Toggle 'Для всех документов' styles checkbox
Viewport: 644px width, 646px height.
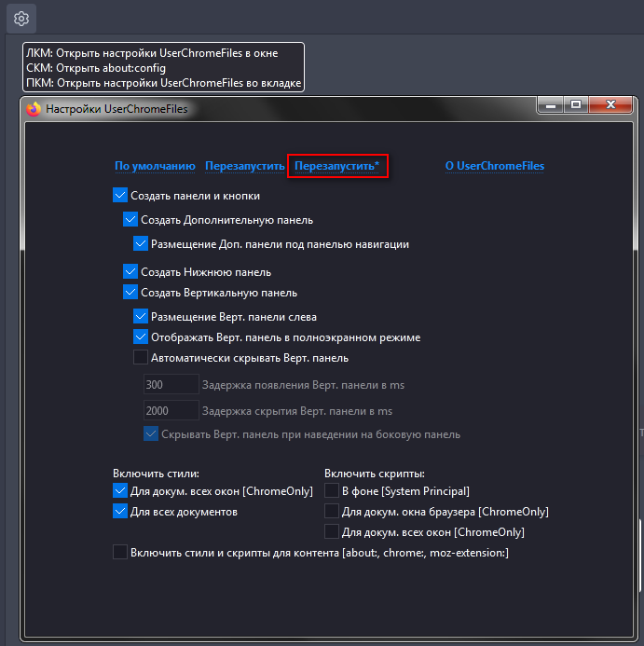[x=120, y=511]
